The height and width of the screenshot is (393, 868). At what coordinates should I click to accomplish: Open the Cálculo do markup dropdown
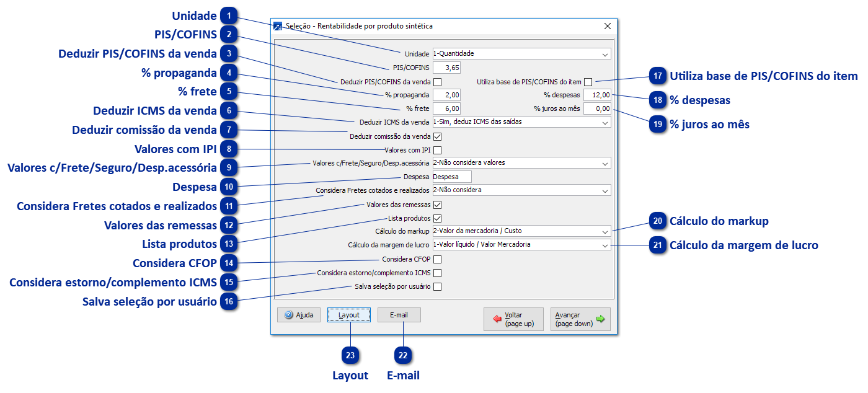521,231
